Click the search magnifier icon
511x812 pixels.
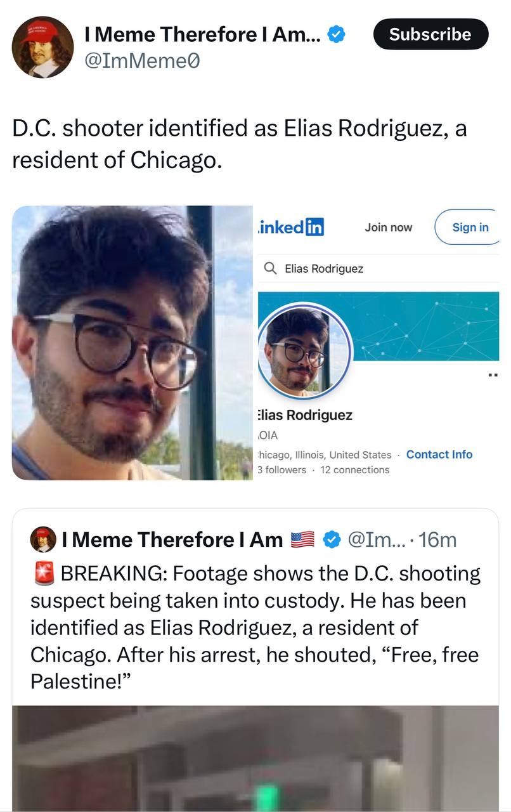click(x=269, y=268)
